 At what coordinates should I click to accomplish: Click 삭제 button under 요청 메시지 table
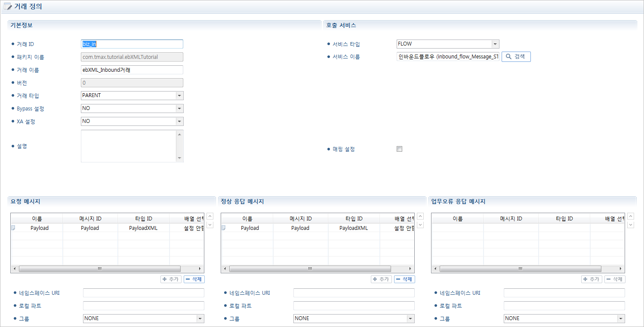coord(194,279)
